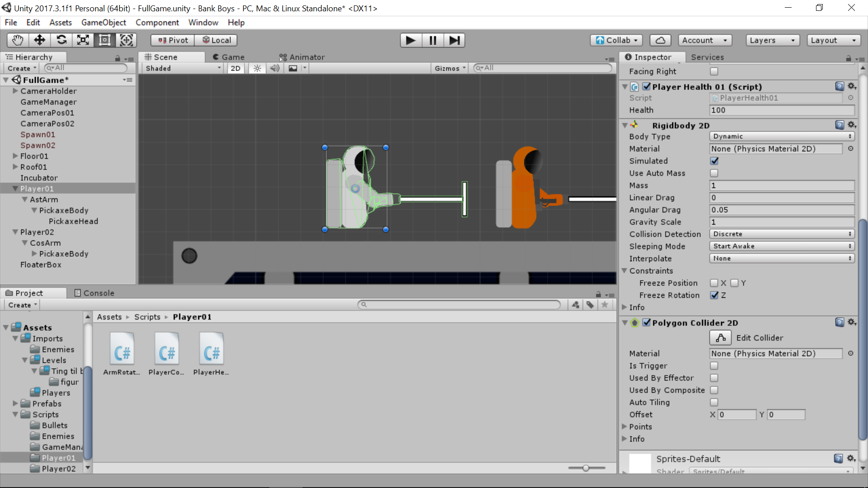Collapse the Player01 hierarchy item

[15, 189]
